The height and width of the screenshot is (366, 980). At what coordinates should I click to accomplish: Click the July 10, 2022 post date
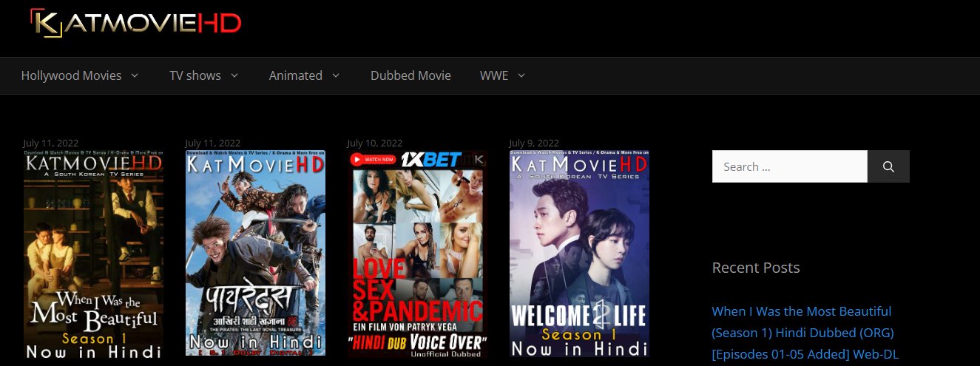coord(375,143)
